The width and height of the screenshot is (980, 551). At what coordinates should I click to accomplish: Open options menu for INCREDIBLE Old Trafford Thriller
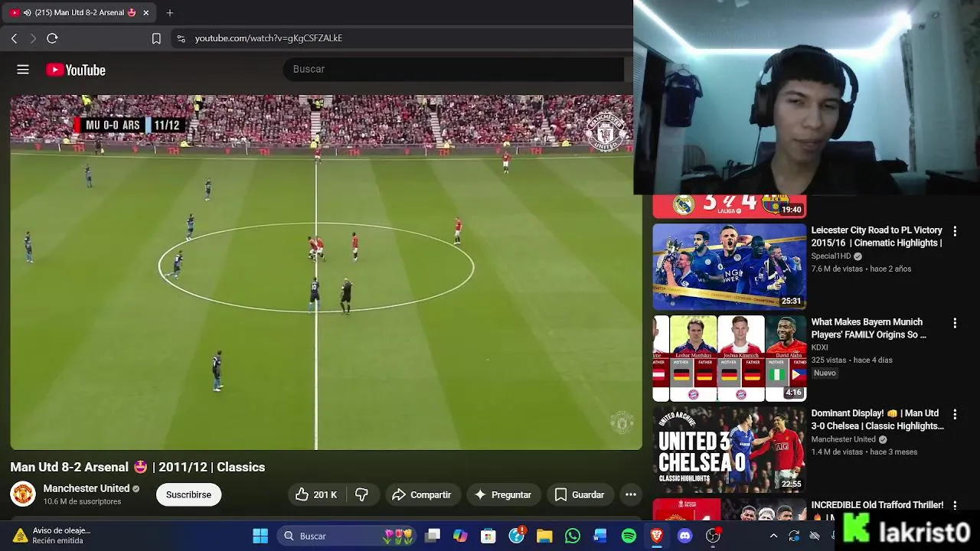point(955,506)
